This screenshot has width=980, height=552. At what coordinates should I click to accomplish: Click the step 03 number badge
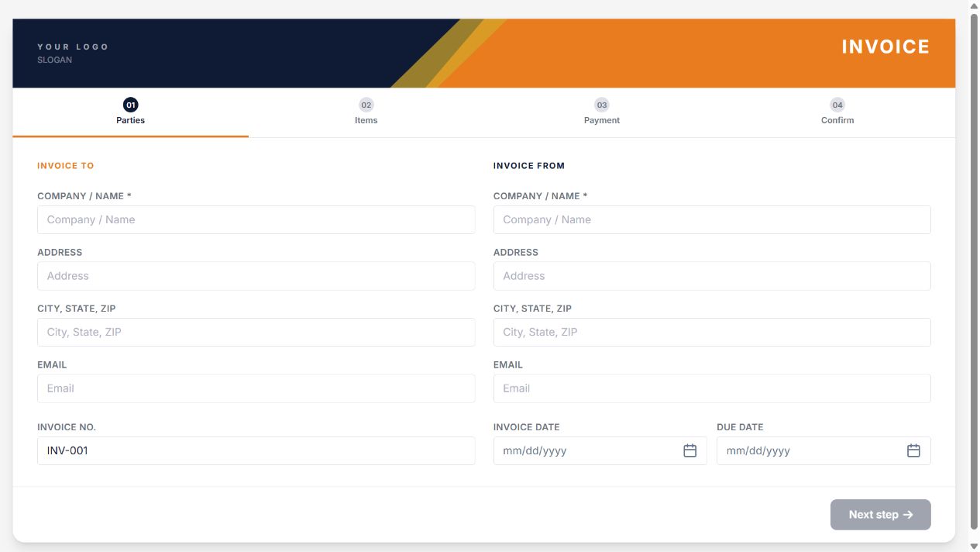602,105
